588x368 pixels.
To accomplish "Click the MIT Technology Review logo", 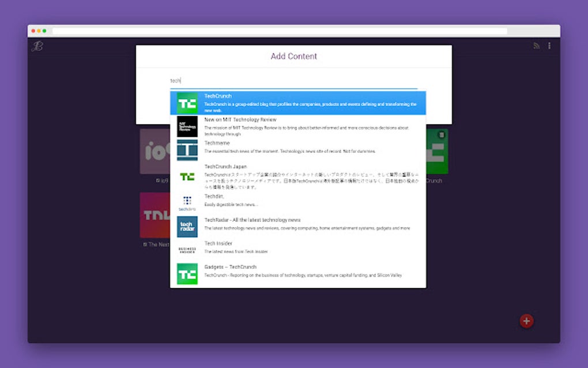I will [187, 126].
